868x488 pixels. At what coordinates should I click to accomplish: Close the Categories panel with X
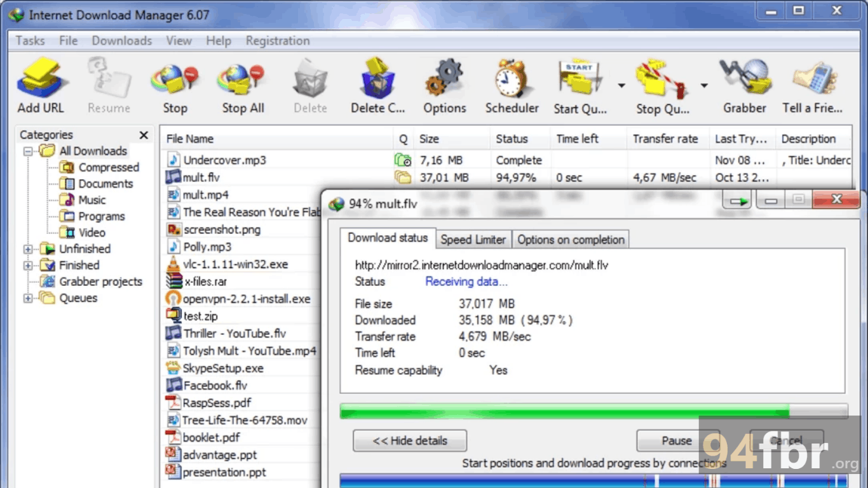[x=144, y=135]
